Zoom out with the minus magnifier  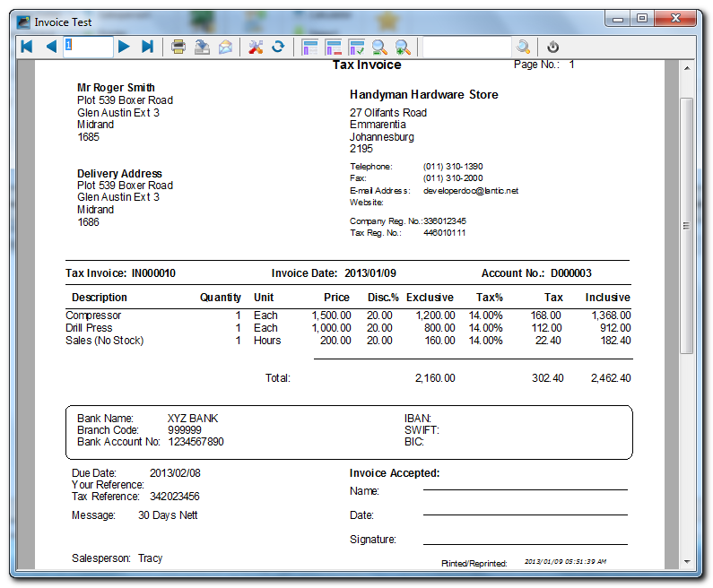[x=379, y=47]
